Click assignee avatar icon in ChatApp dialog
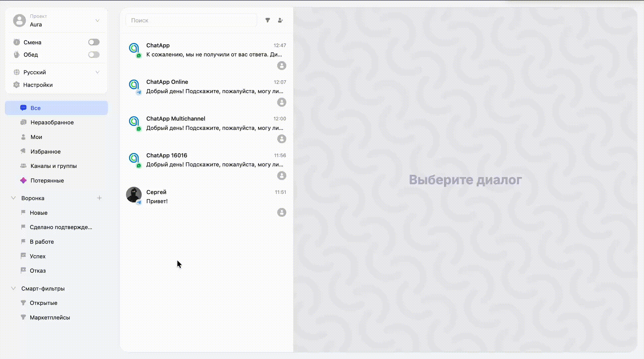Screen dimensions: 644x359 (281, 66)
